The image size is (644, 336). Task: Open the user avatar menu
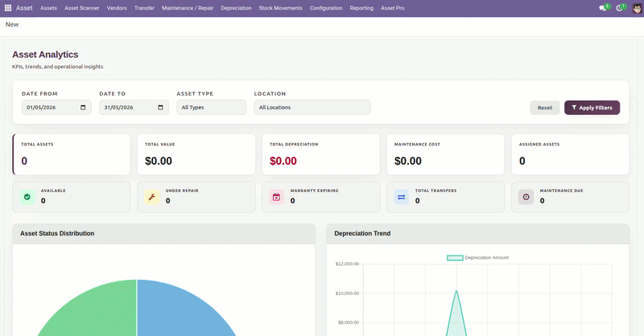637,8
